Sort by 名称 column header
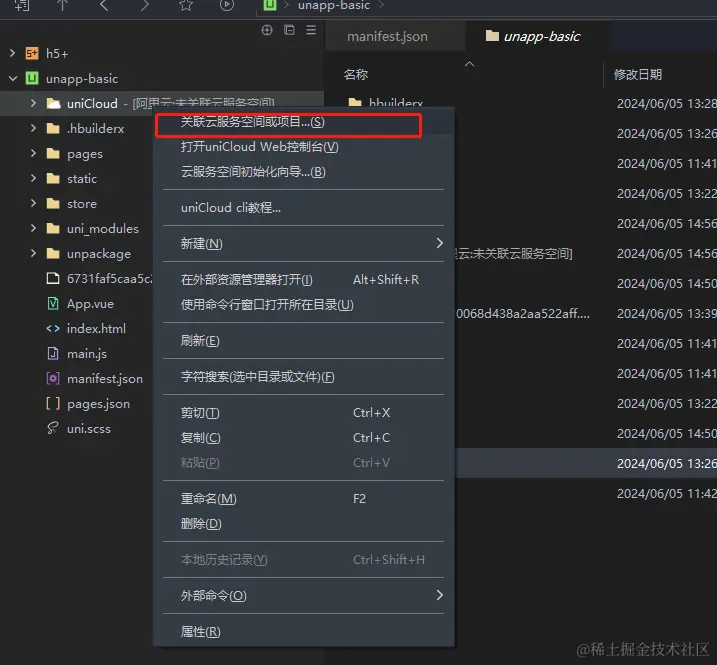Screen dimensions: 717x665 coord(356,75)
